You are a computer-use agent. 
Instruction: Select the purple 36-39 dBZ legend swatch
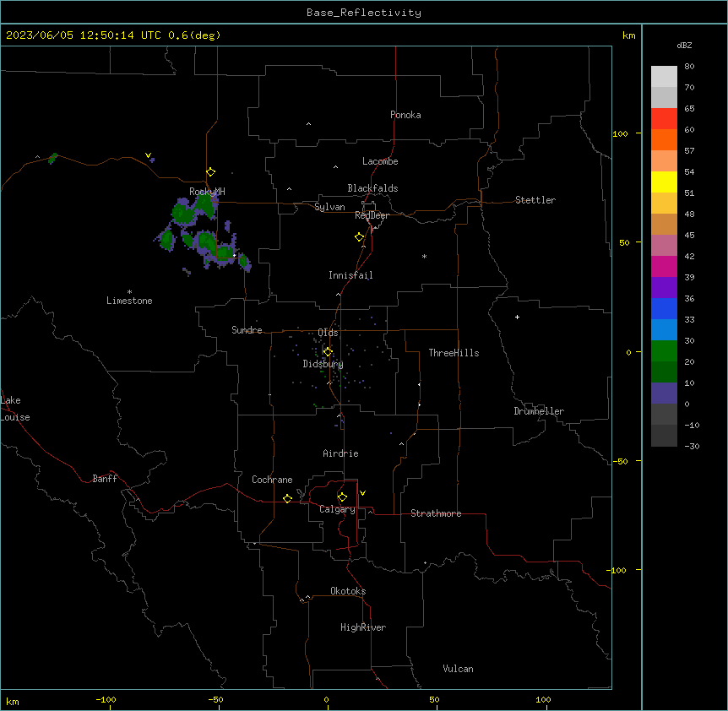[664, 287]
